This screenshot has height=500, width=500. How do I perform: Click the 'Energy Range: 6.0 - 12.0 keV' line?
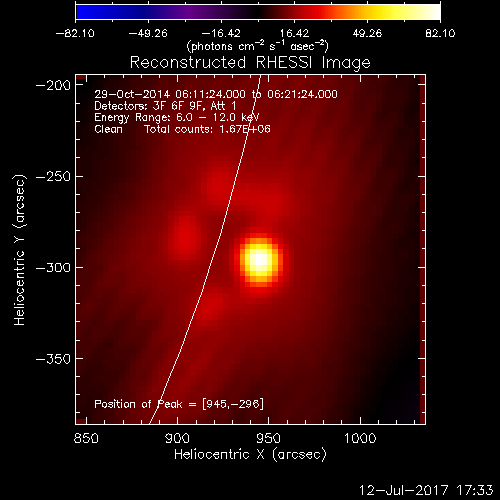(x=177, y=117)
